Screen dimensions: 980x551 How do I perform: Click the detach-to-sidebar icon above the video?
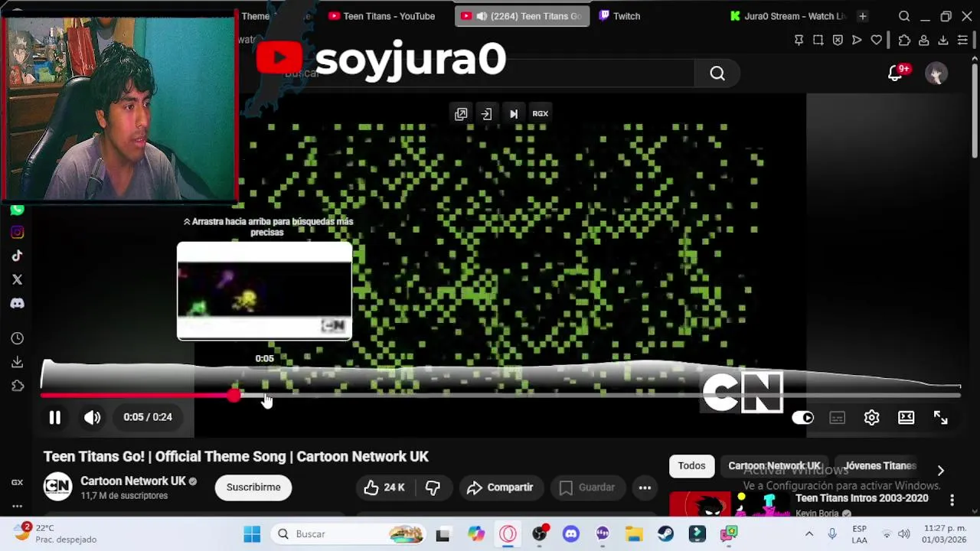point(487,114)
